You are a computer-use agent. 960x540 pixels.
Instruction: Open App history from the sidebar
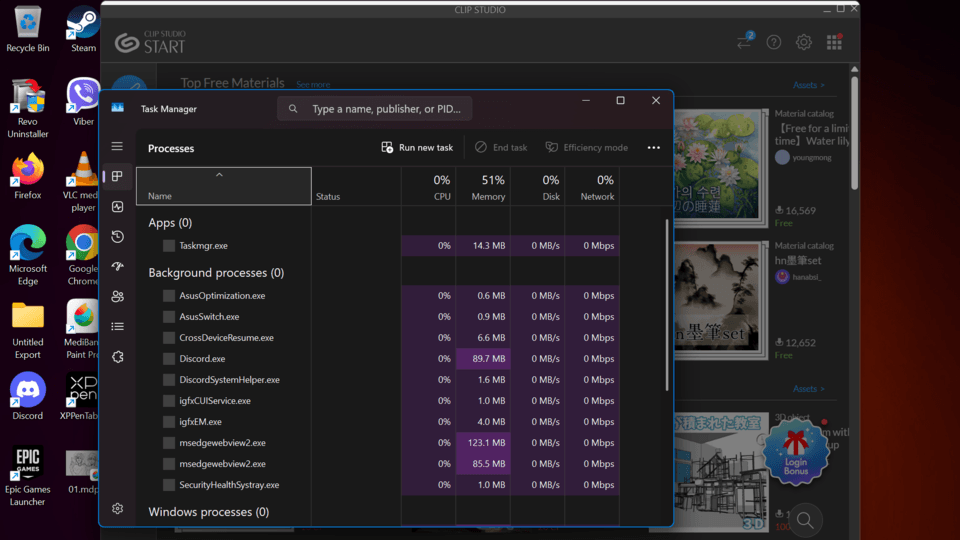coord(118,237)
